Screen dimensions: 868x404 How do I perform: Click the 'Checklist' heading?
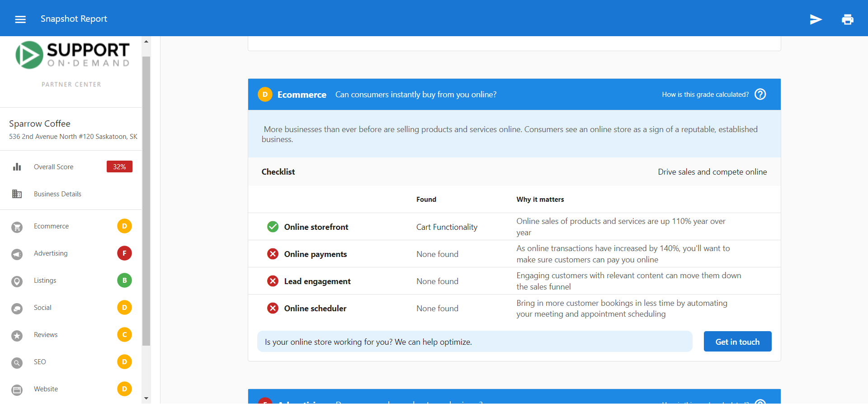point(278,172)
